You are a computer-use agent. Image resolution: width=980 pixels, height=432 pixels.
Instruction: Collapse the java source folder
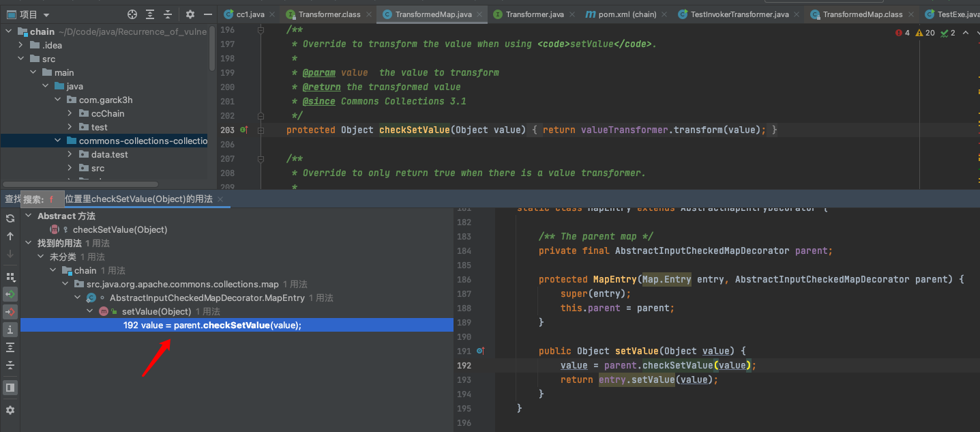(46, 86)
